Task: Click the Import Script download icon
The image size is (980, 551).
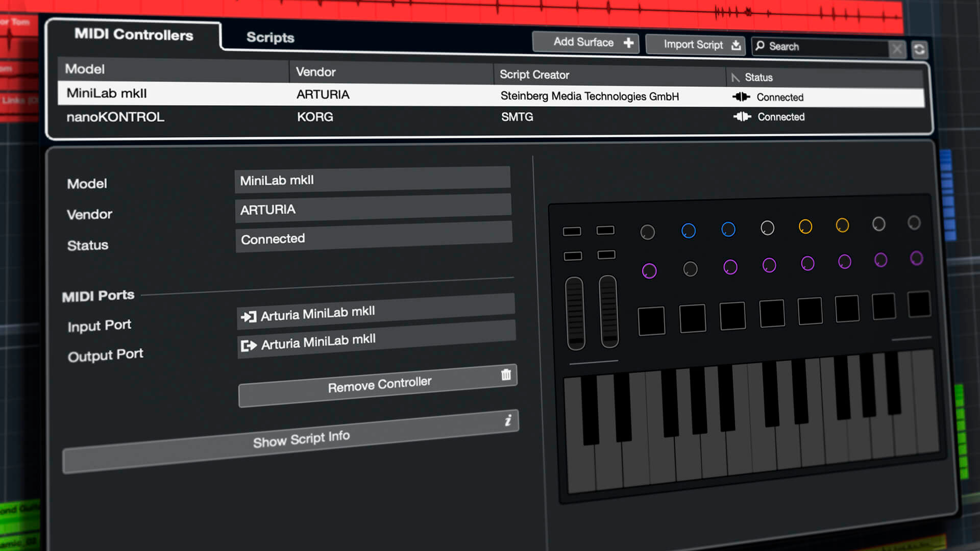Action: tap(736, 45)
